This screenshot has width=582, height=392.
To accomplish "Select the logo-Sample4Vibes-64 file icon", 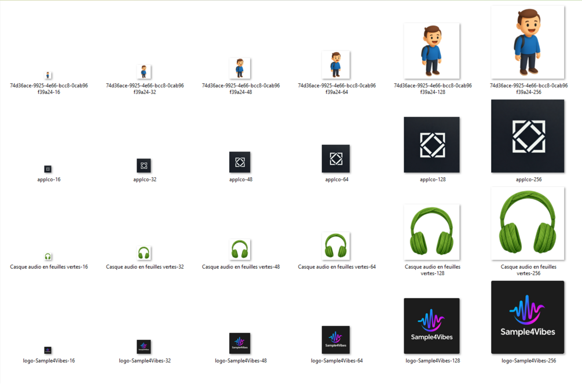I will (x=336, y=340).
